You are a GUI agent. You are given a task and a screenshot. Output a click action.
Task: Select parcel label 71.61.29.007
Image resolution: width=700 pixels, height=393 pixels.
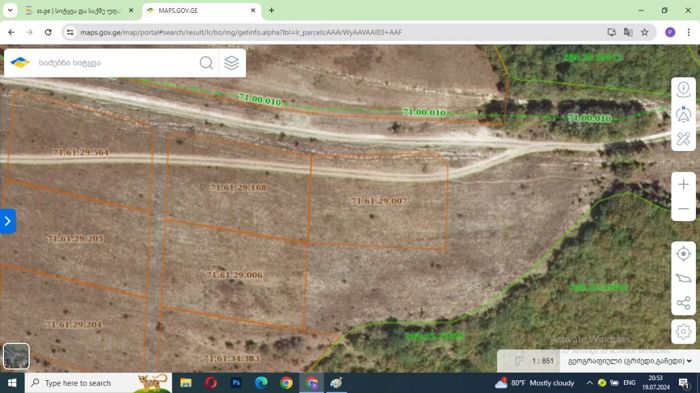click(x=379, y=201)
